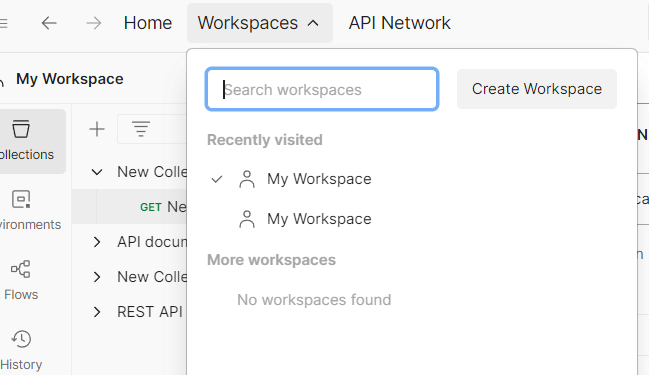Click the Recently visited section heading

265,140
